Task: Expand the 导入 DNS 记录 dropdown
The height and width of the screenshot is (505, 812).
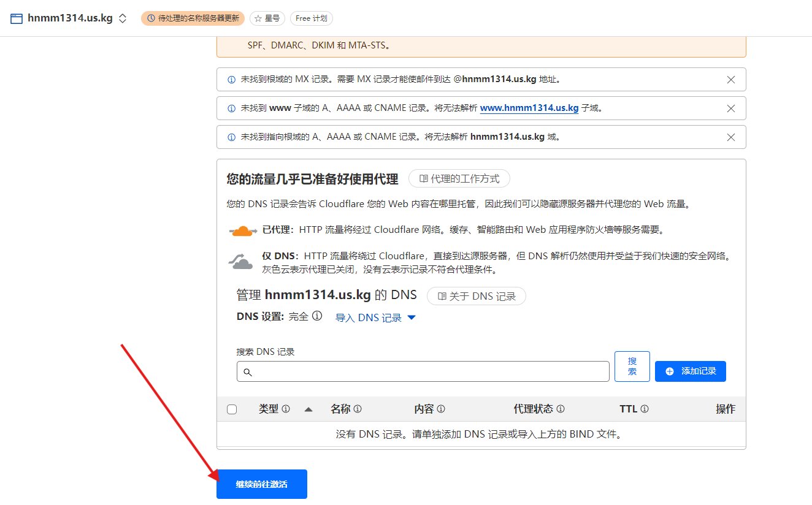Action: 375,317
